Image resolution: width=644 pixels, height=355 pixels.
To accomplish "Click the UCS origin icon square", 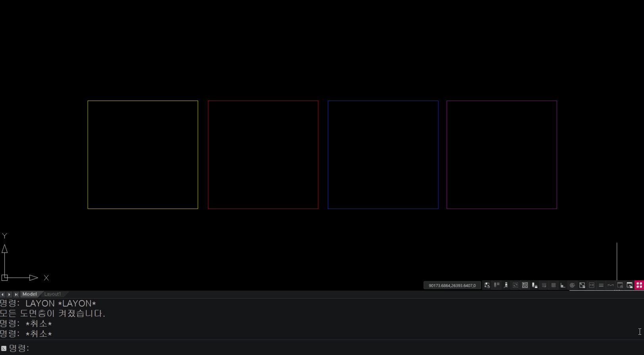I will (5, 278).
